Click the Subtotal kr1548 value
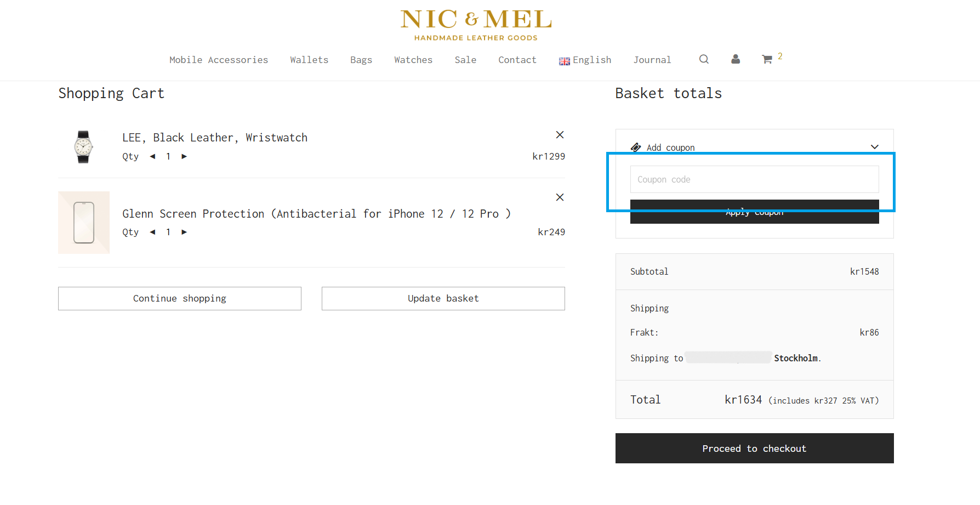Viewport: 980px width, 505px height. pyautogui.click(x=864, y=271)
